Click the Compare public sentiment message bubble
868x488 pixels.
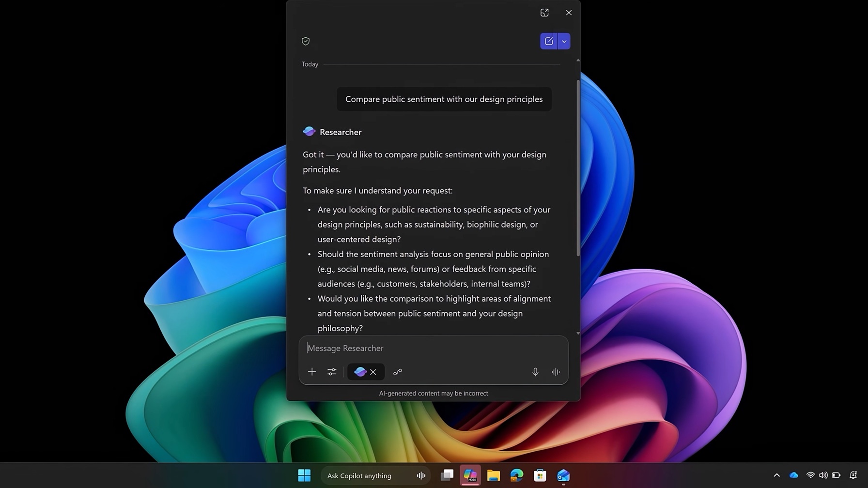pos(444,99)
